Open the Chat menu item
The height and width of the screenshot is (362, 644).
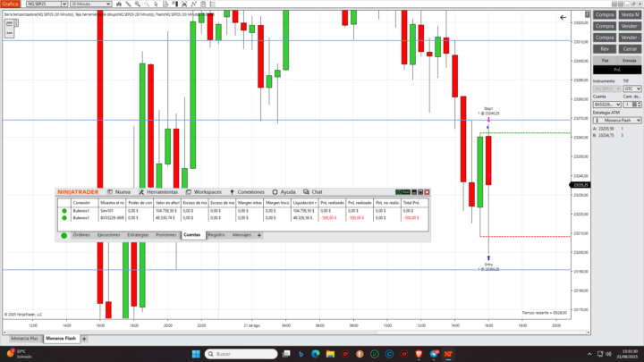313,192
